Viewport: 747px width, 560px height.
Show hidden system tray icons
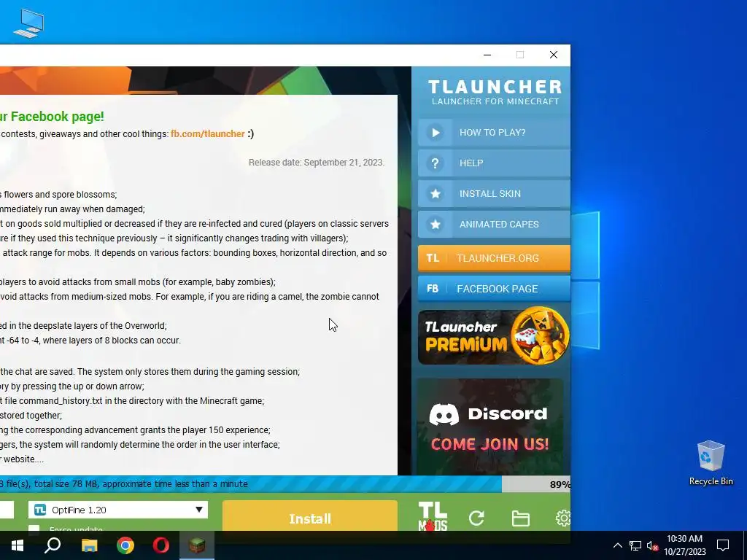pos(617,545)
